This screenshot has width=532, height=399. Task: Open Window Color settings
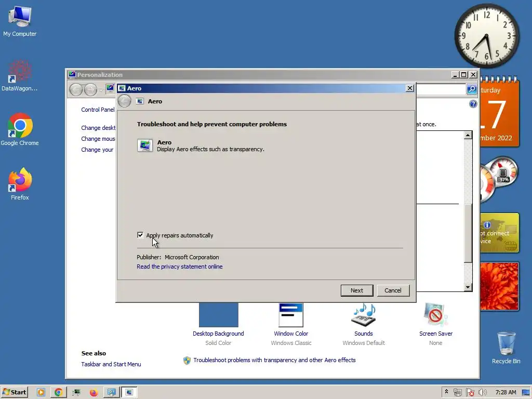click(291, 324)
